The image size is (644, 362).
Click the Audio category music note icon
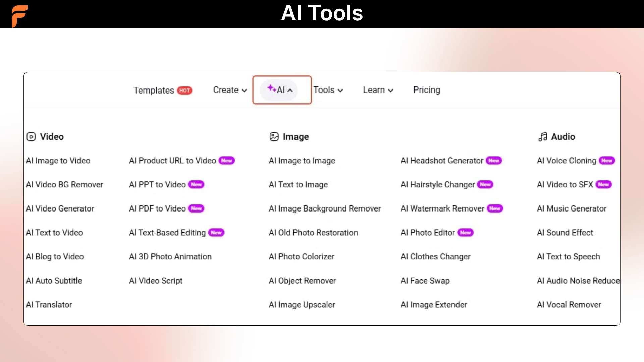pos(542,137)
